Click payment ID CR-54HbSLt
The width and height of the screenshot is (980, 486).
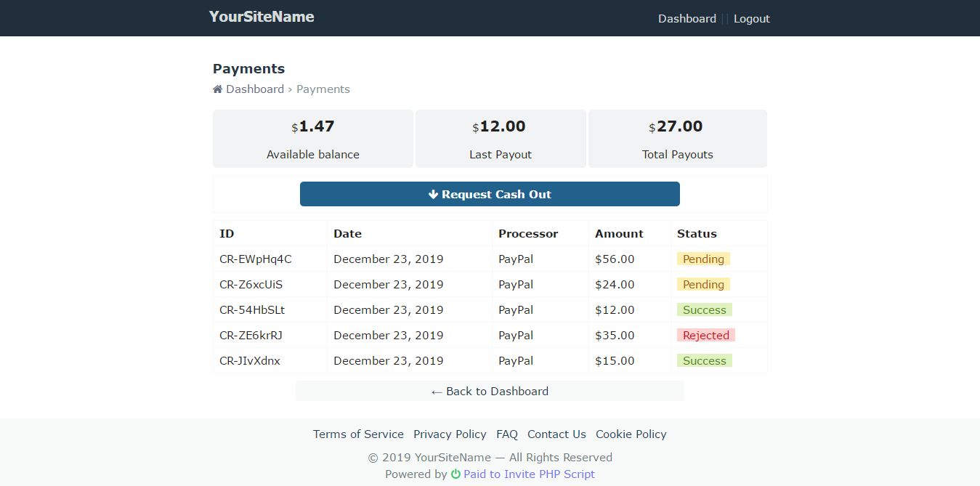pyautogui.click(x=252, y=310)
